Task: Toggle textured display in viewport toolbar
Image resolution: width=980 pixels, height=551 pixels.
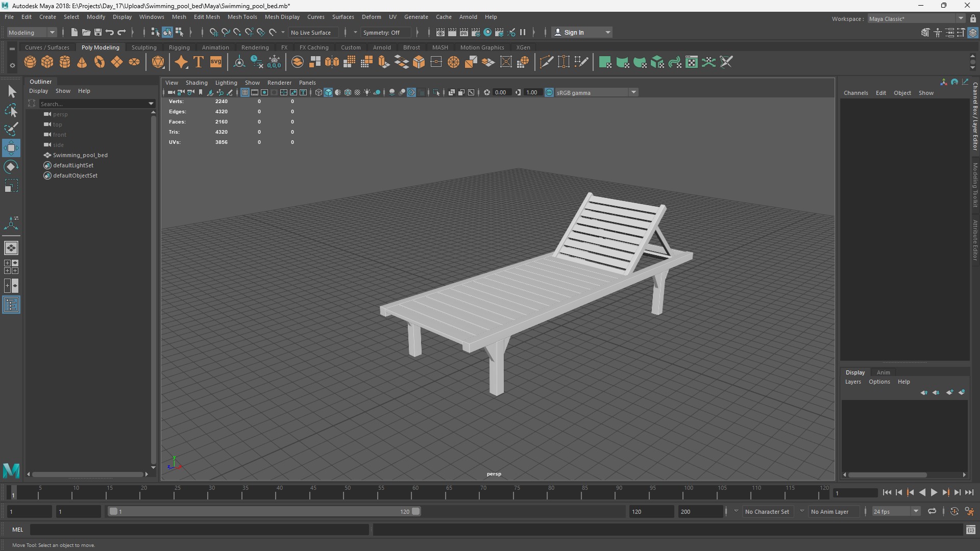Action: pyautogui.click(x=357, y=92)
